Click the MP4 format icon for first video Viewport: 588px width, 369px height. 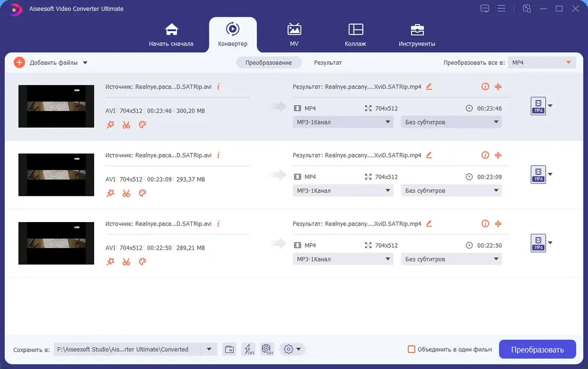538,106
